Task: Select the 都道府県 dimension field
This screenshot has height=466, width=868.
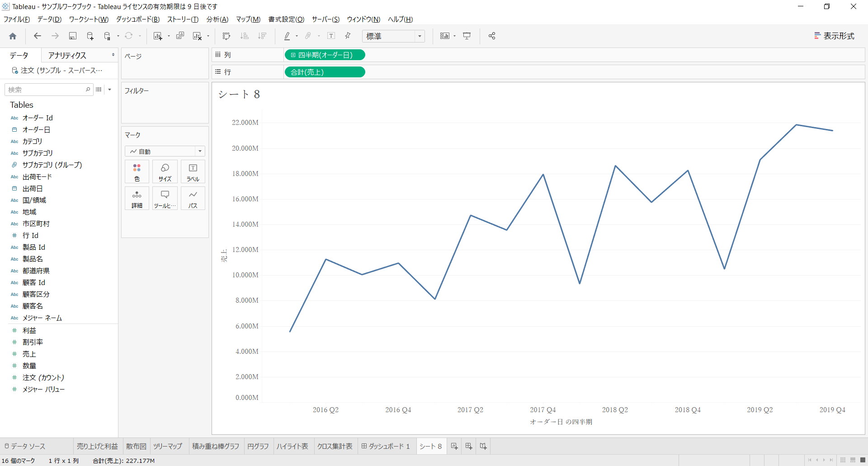Action: pyautogui.click(x=36, y=271)
